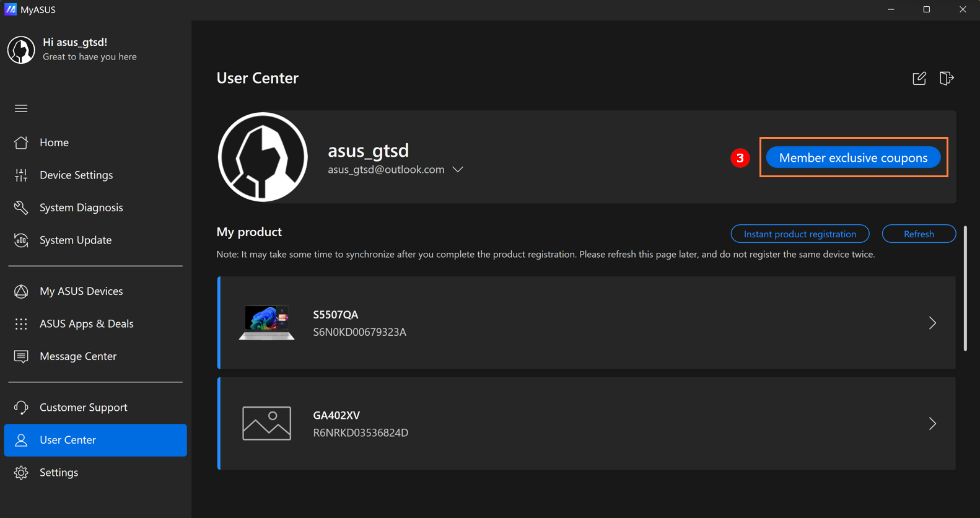Open Settings from the sidebar
Viewport: 980px width, 518px height.
[x=59, y=473]
